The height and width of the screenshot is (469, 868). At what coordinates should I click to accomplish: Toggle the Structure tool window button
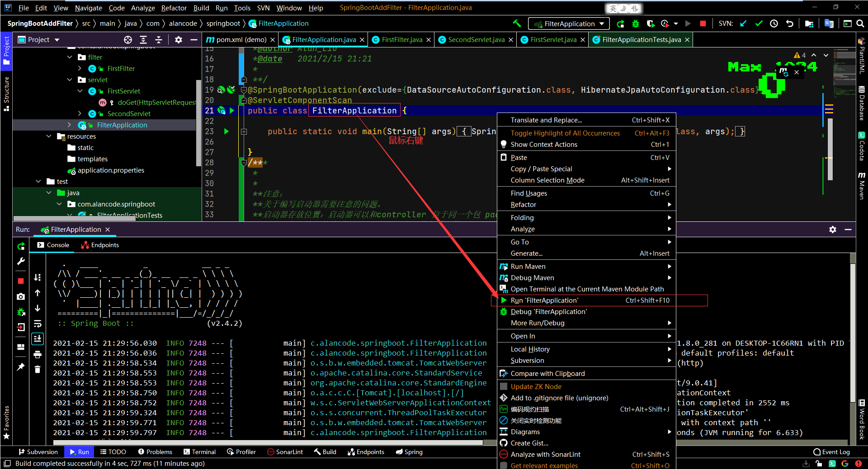[6, 94]
